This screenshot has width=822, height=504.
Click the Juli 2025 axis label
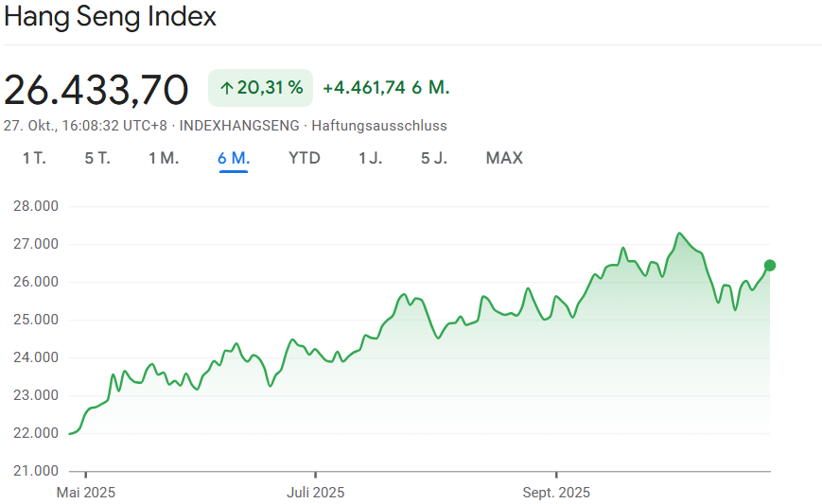[x=315, y=493]
